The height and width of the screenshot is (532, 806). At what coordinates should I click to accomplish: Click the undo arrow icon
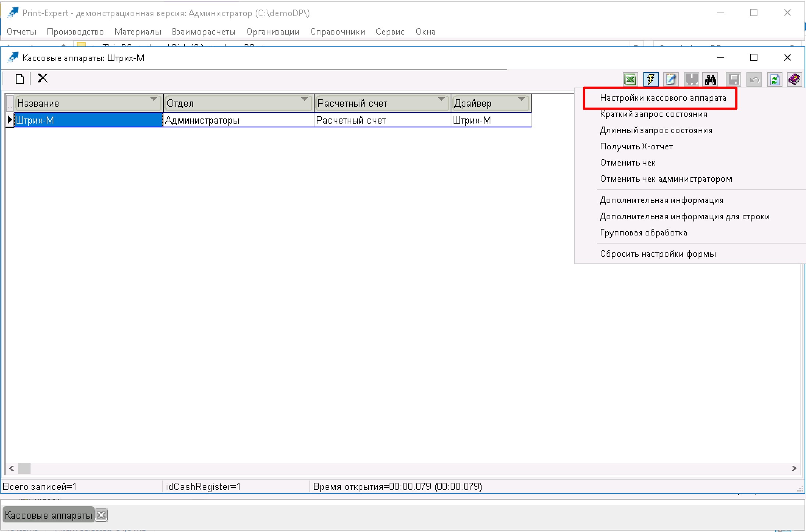754,79
